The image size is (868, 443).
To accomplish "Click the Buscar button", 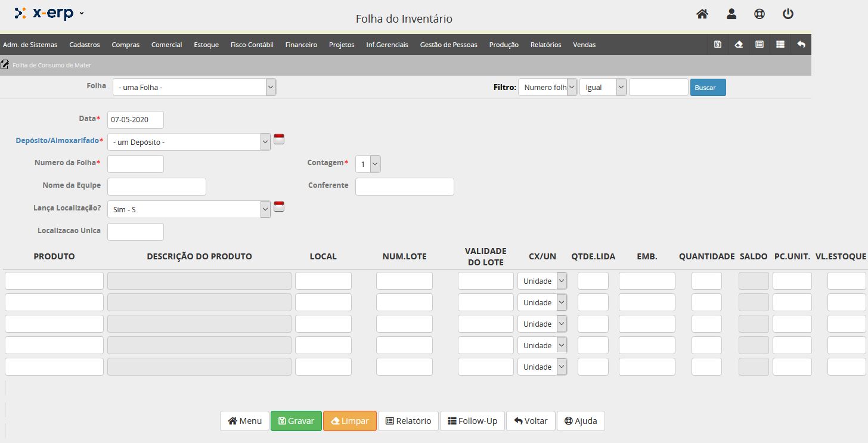I will [708, 87].
